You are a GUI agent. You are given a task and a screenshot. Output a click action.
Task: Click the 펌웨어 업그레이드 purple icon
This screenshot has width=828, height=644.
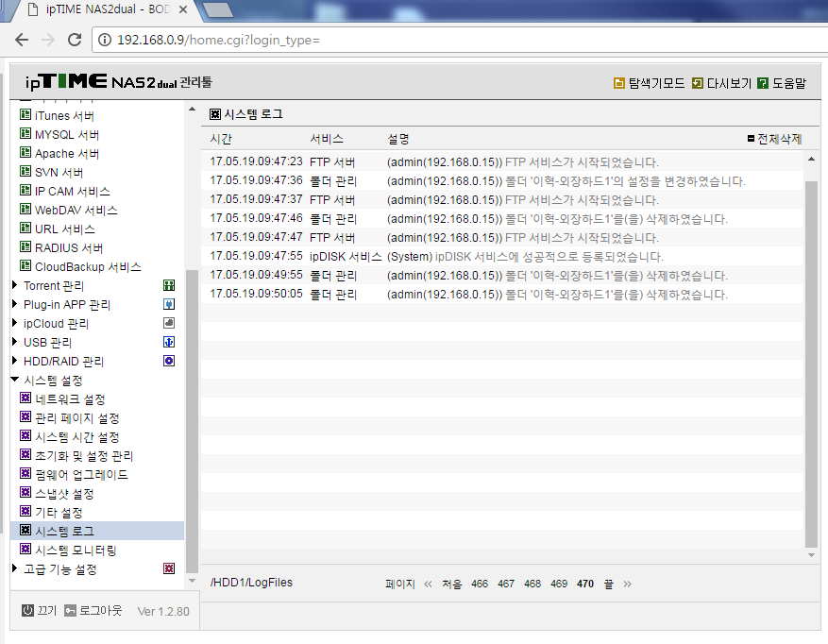point(25,473)
